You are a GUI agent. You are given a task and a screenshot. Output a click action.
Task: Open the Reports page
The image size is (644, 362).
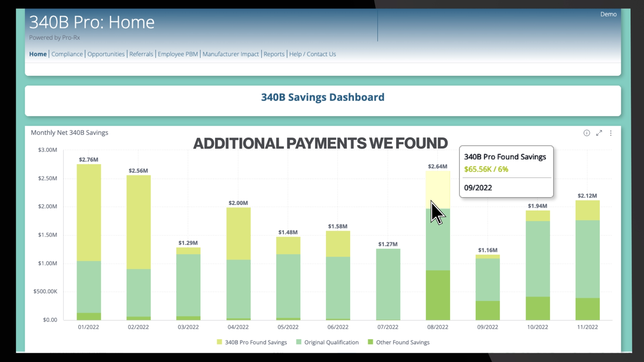click(x=274, y=54)
